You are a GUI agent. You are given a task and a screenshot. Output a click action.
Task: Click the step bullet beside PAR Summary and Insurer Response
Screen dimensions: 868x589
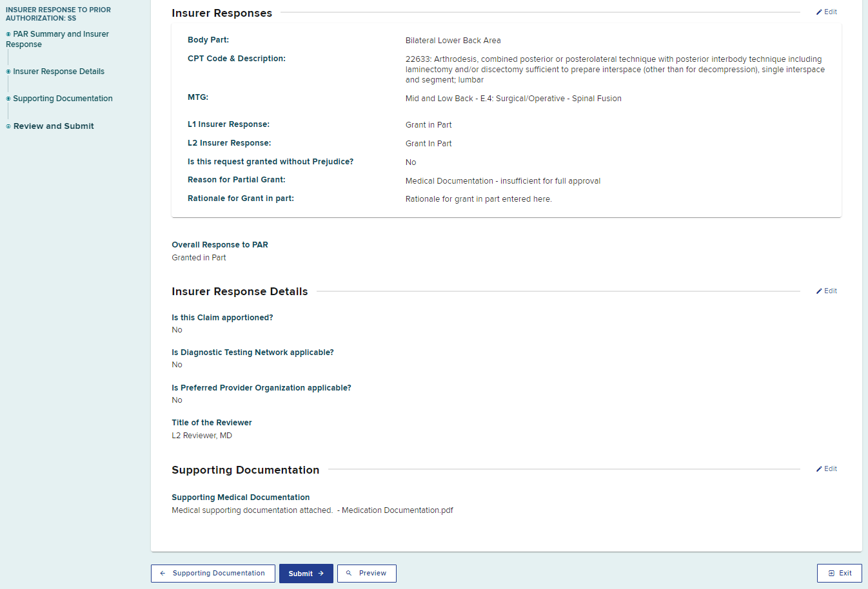click(x=8, y=34)
